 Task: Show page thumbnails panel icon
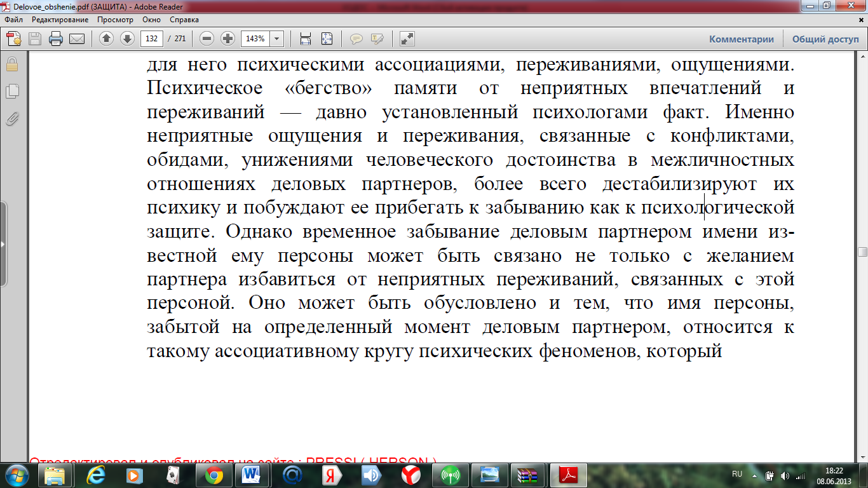(12, 91)
